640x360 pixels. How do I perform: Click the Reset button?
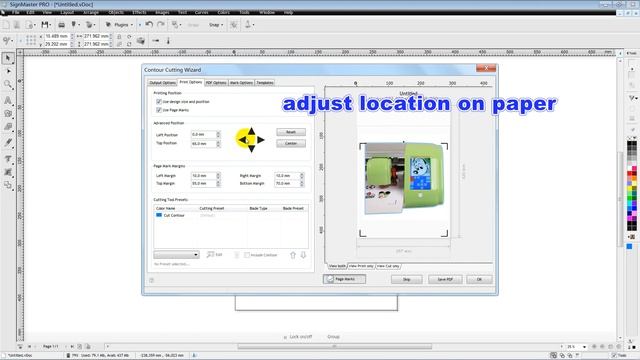click(291, 132)
